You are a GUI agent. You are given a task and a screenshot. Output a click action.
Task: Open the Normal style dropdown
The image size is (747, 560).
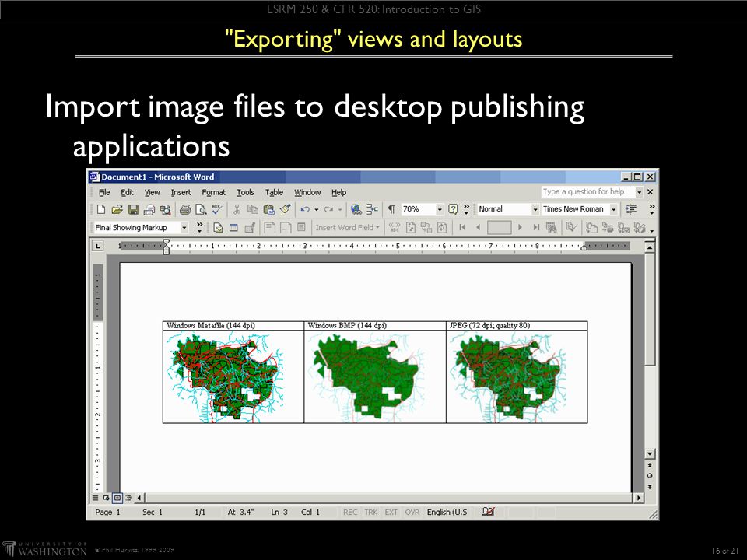[535, 209]
